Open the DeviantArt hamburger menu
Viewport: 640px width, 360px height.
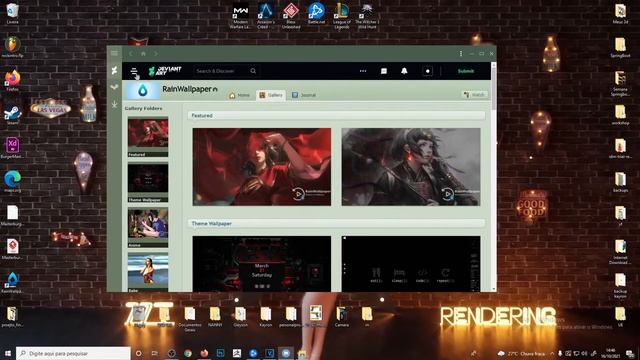coord(134,71)
